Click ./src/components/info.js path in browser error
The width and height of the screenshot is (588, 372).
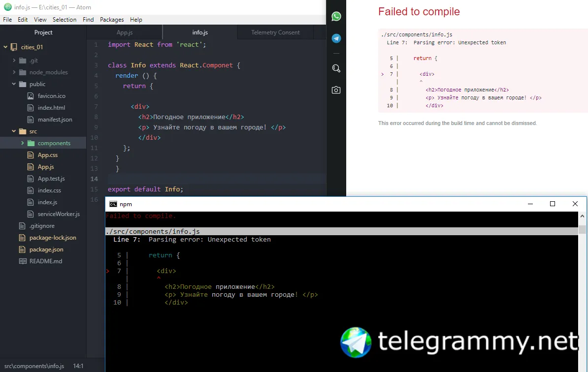(x=417, y=34)
